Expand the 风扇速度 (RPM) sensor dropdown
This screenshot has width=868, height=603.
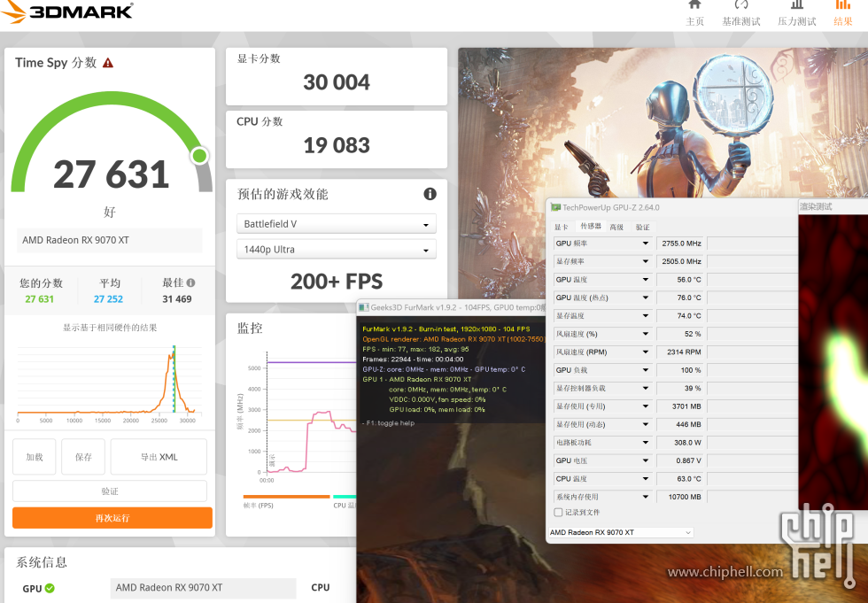[645, 352]
